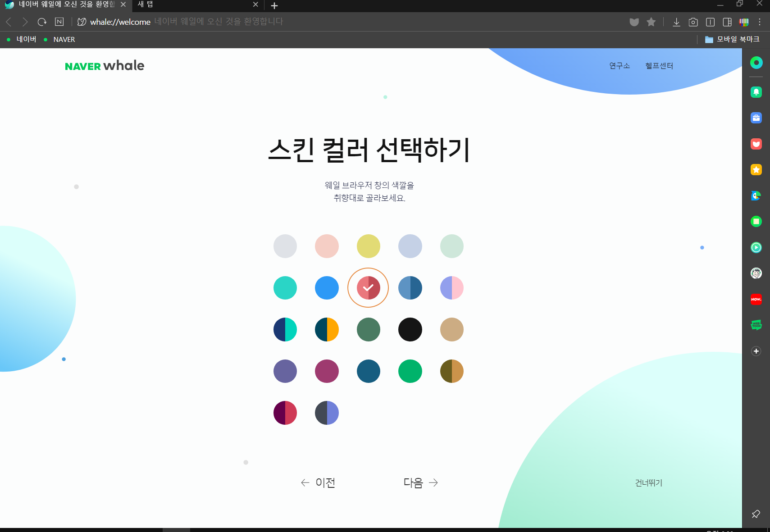
Task: Go back using the browser back arrow
Action: tap(9, 22)
